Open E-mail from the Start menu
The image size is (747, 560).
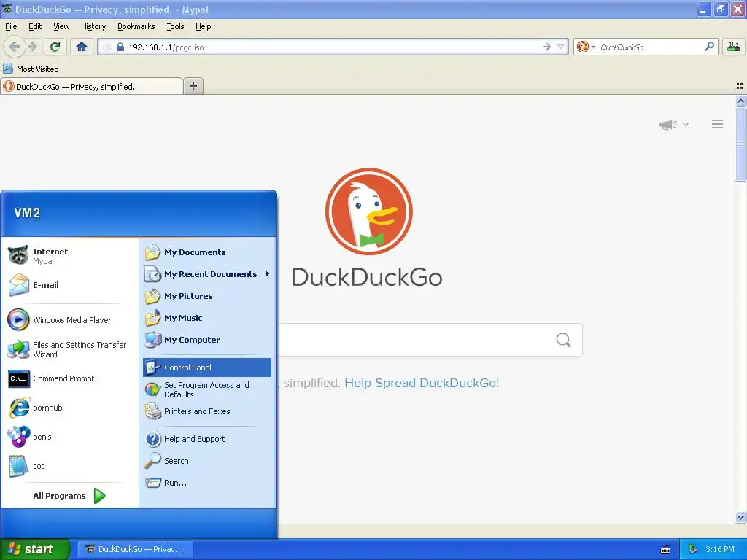point(71,285)
